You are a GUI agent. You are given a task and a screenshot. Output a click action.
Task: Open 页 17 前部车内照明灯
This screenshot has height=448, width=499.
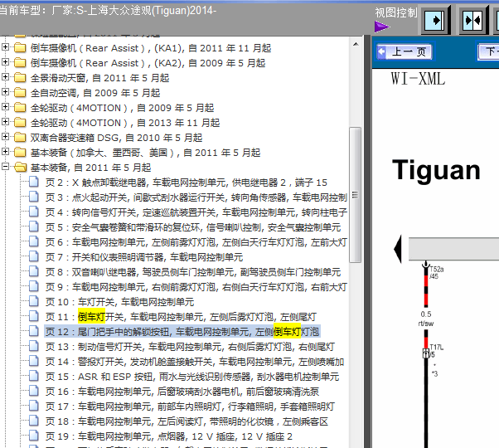click(x=190, y=407)
